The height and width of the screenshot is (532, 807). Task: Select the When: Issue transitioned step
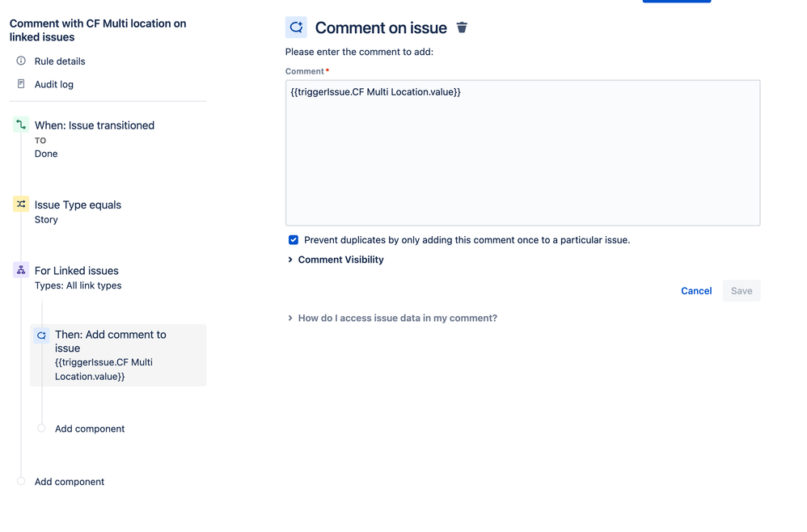[x=94, y=125]
